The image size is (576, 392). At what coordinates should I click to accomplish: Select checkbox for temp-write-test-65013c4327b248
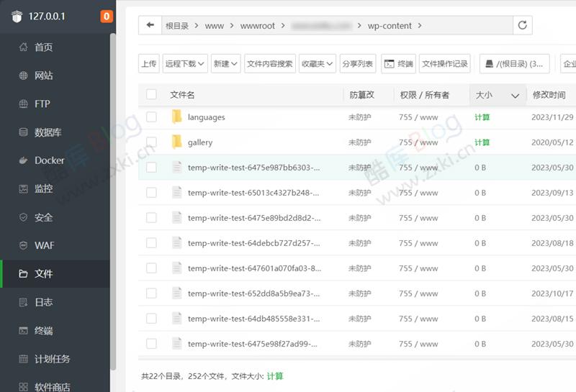(x=151, y=192)
